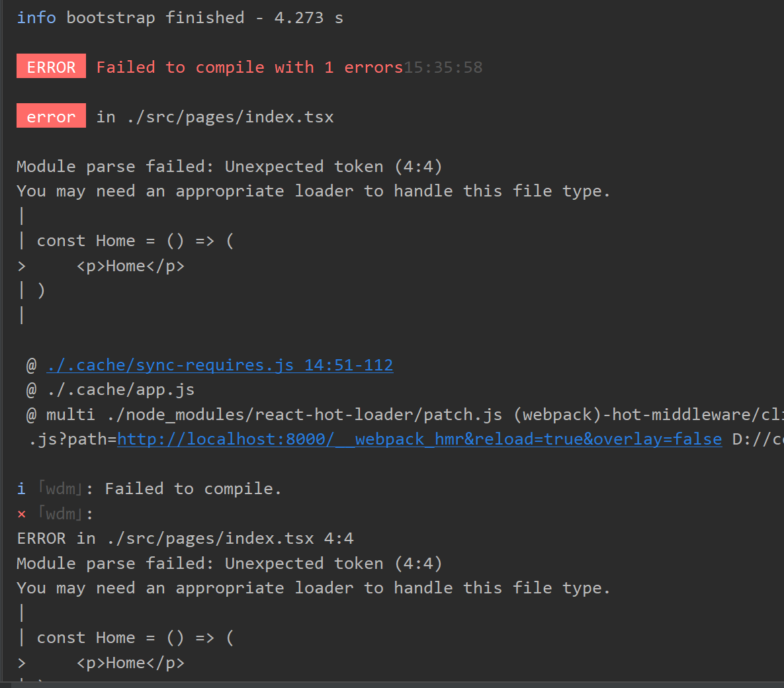Click 'Failed to compile with 1 errors' message
The image size is (784, 688).
tap(249, 67)
